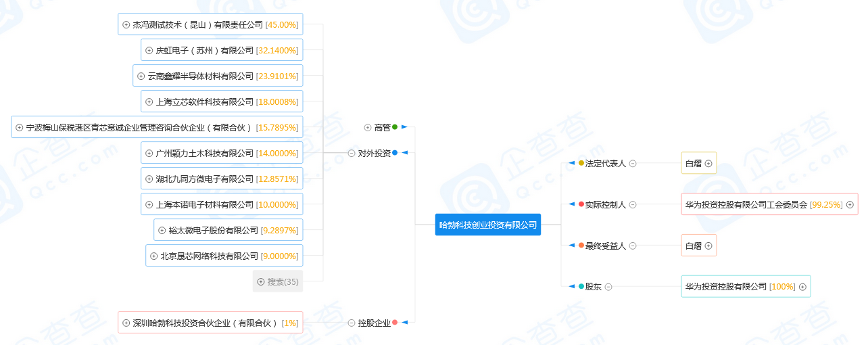The width and height of the screenshot is (868, 345).
Task: Click the yellow dot before 法定代表人
Action: click(x=581, y=163)
